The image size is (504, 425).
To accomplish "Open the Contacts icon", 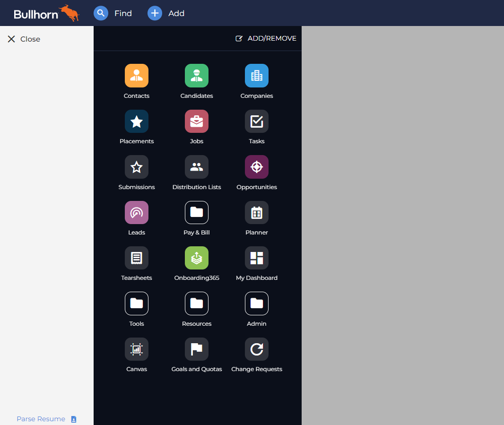I will click(136, 76).
